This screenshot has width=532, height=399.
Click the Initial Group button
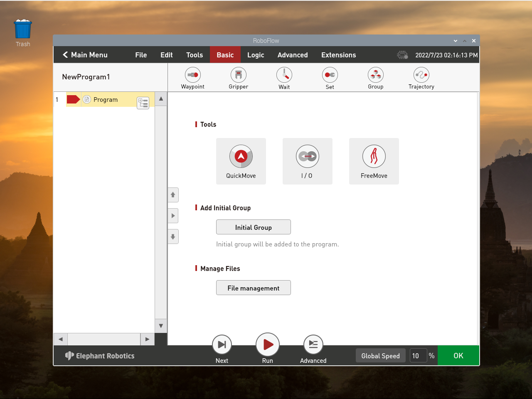pos(253,227)
